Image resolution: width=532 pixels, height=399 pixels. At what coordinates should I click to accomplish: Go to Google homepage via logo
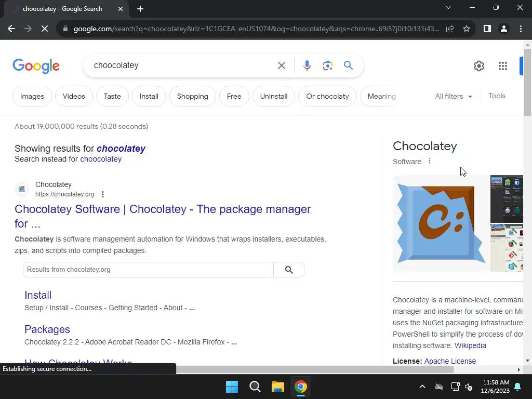tap(36, 66)
